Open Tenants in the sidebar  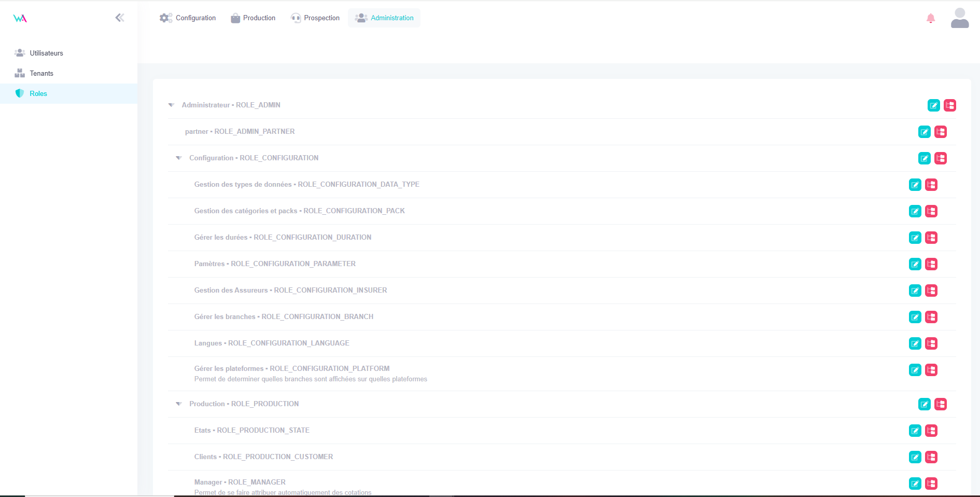point(41,73)
